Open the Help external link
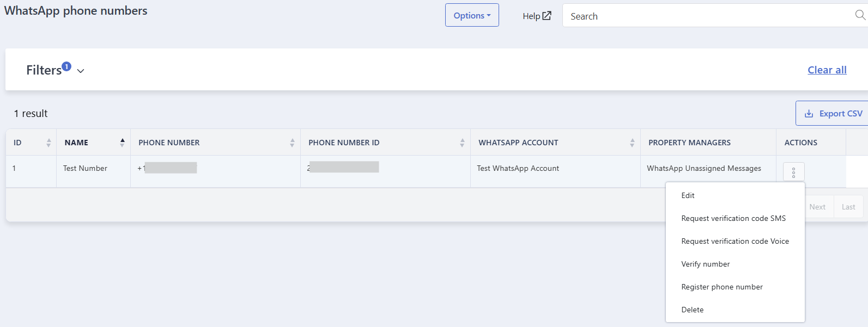Image resolution: width=868 pixels, height=327 pixels. tap(537, 16)
